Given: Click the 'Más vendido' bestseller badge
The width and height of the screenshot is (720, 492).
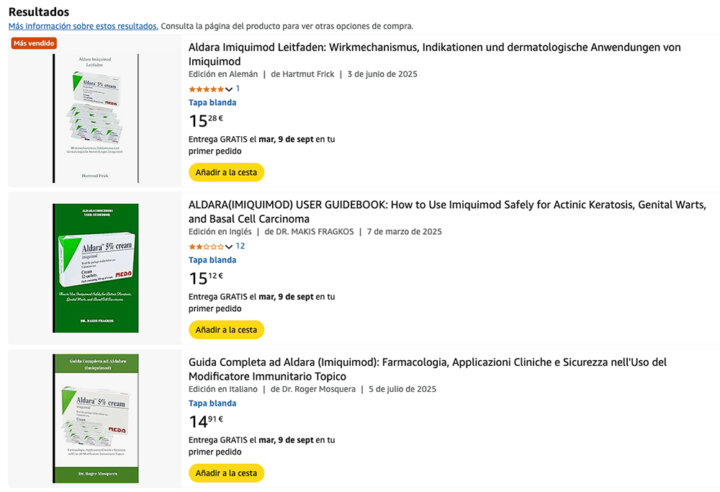Looking at the screenshot, I should pyautogui.click(x=34, y=44).
